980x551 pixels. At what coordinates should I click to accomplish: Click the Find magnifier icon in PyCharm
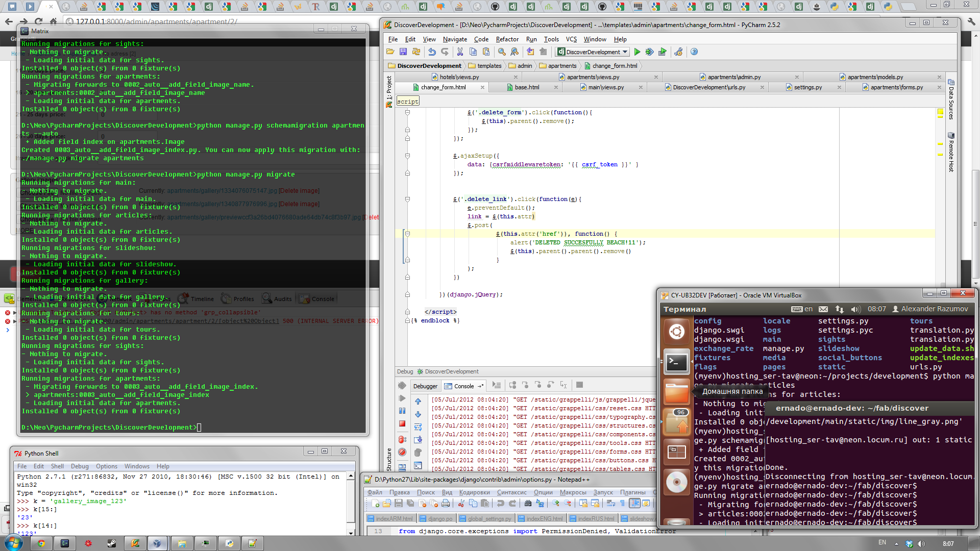pyautogui.click(x=502, y=52)
